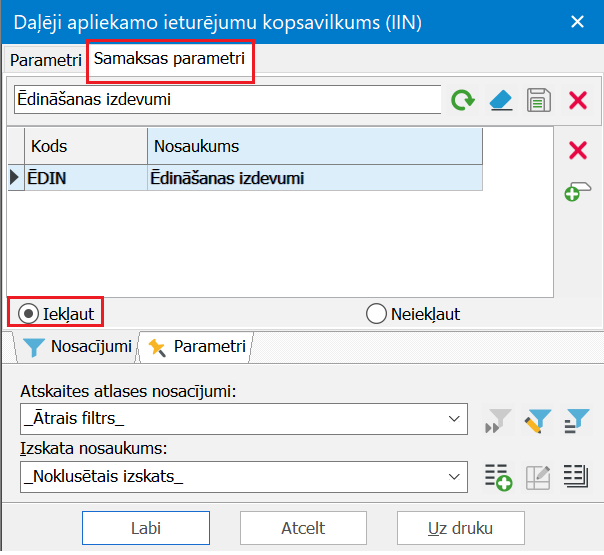604x555 pixels.
Task: Switch to the top Parametri tab
Action: [x=45, y=60]
